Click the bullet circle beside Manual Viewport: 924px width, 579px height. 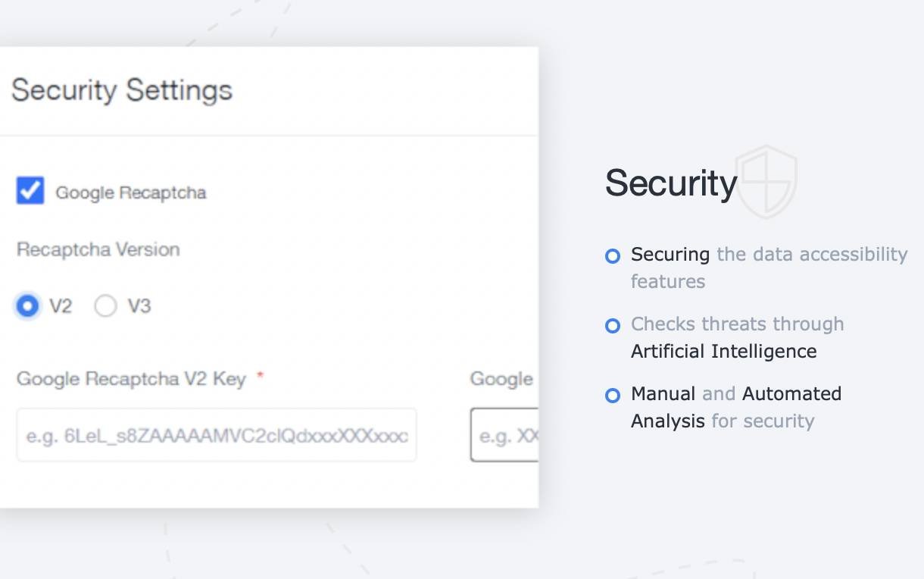(x=613, y=396)
